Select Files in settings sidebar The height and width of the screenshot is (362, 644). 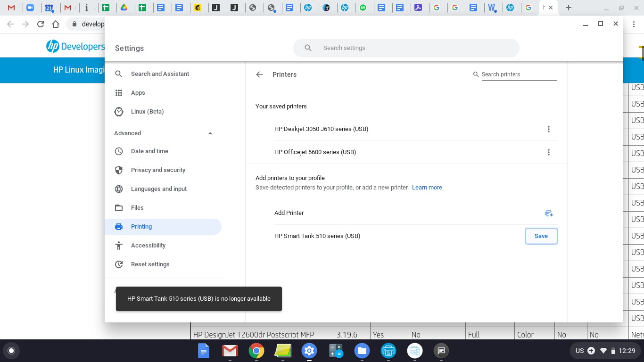point(137,208)
